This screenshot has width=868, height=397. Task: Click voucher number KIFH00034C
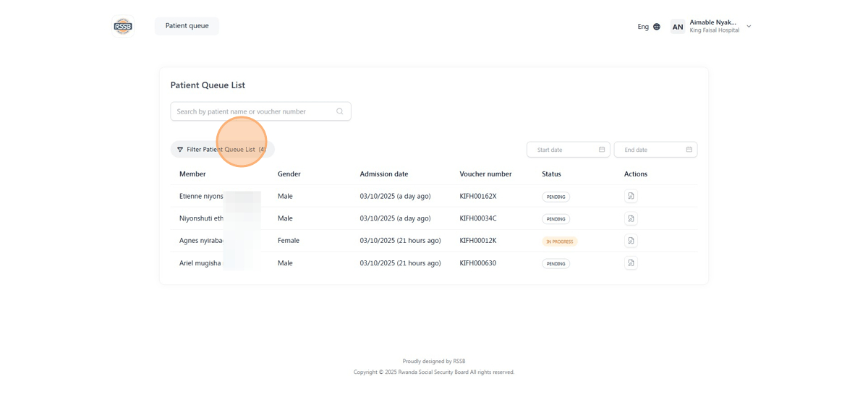tap(478, 218)
